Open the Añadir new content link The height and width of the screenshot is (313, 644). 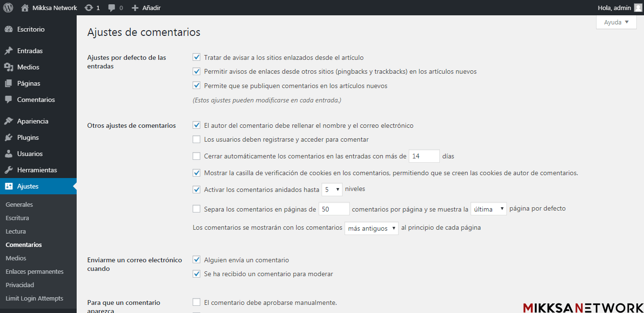click(146, 8)
